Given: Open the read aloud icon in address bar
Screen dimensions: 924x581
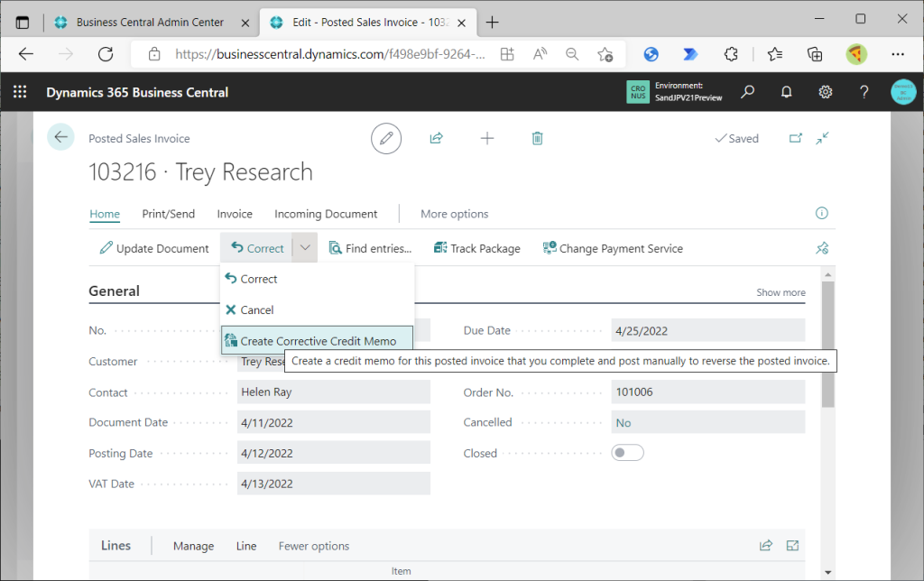Looking at the screenshot, I should tap(540, 54).
